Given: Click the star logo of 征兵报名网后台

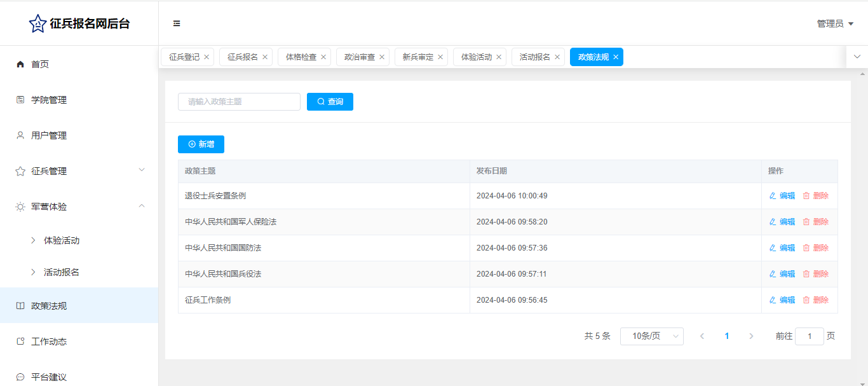Looking at the screenshot, I should [x=37, y=24].
